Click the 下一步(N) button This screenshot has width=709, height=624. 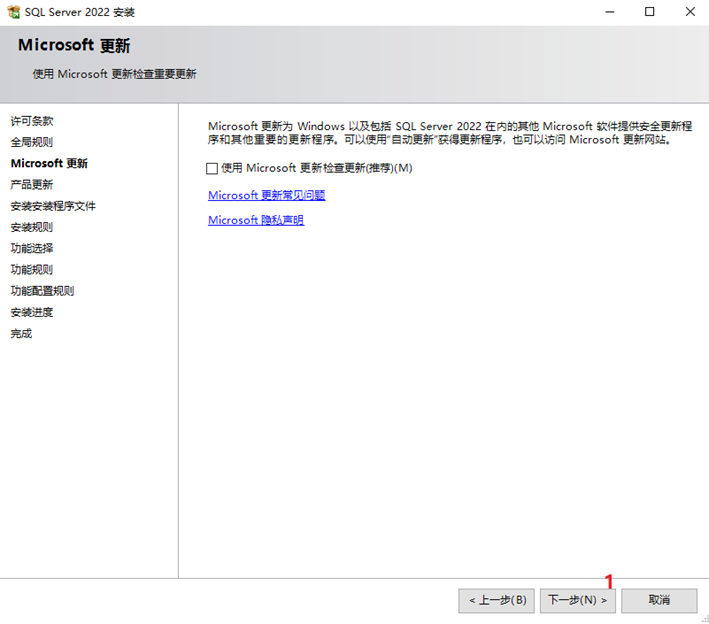click(577, 600)
